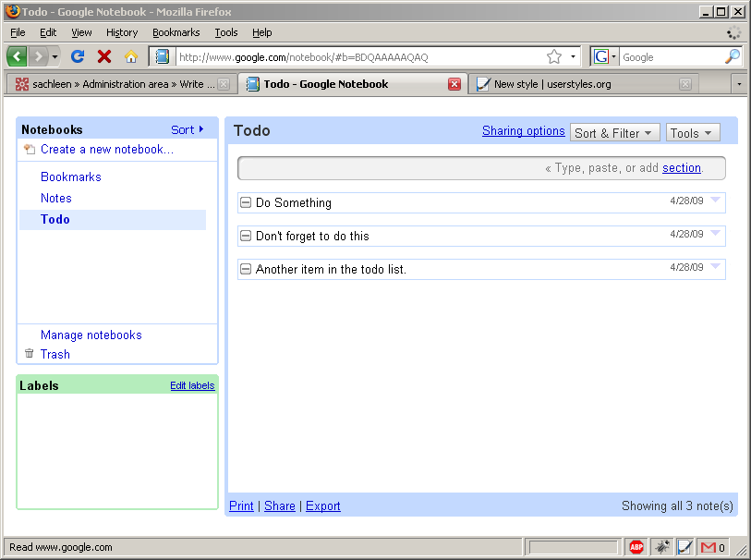Open the Bookmarks menu

(x=176, y=32)
